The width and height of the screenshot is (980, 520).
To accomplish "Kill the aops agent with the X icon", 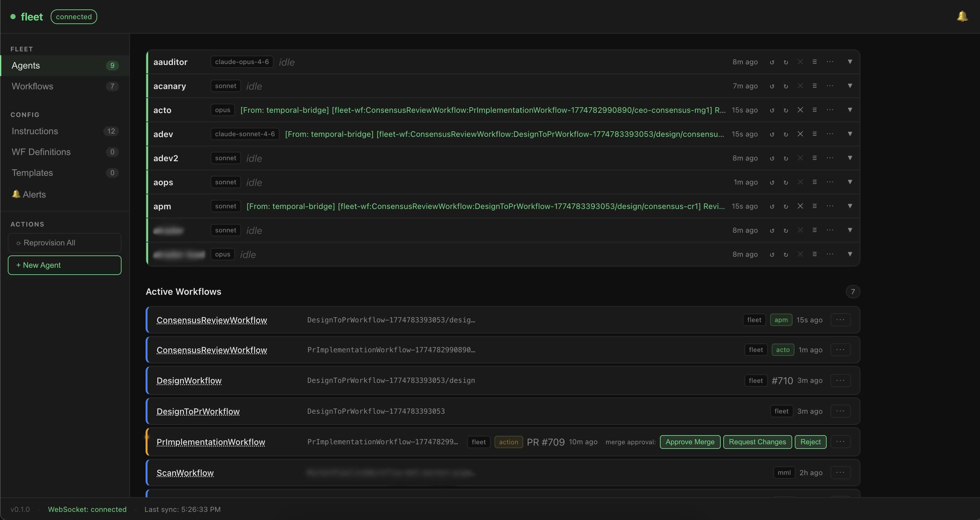I will coord(800,182).
